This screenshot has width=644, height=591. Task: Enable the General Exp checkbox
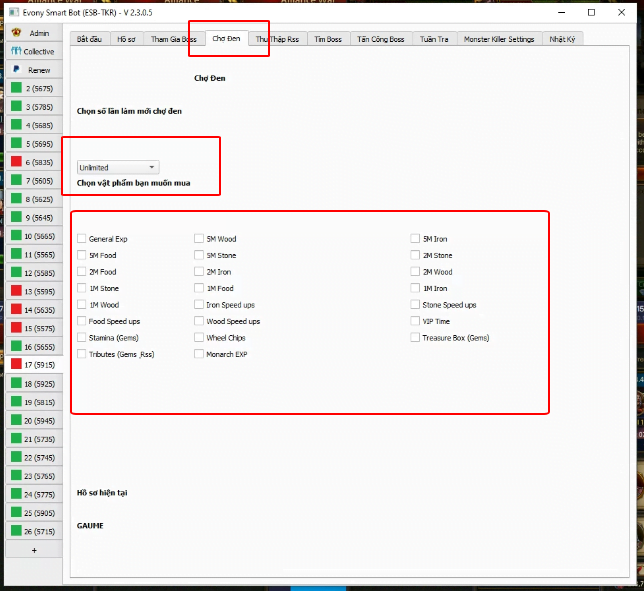[x=82, y=239]
